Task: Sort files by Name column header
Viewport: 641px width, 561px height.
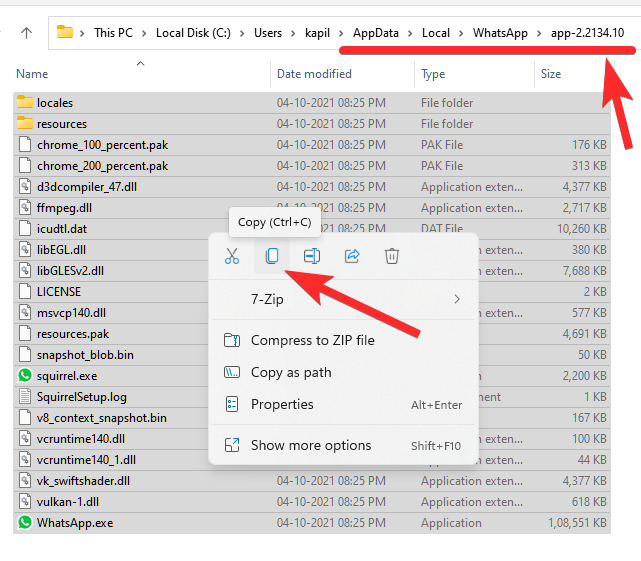Action: pyautogui.click(x=32, y=74)
